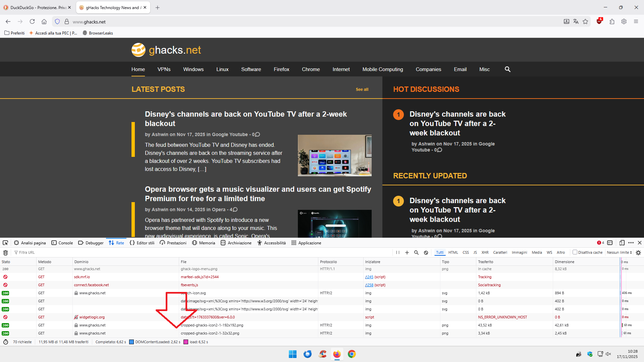This screenshot has width=644, height=362.
Task: Switch to the Console tab in devtools
Action: [x=62, y=243]
